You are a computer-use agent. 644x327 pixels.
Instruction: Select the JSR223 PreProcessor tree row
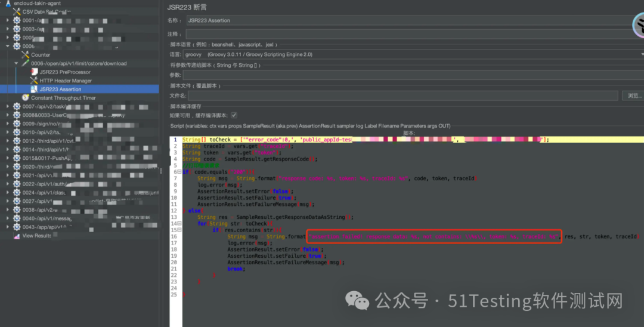click(64, 72)
